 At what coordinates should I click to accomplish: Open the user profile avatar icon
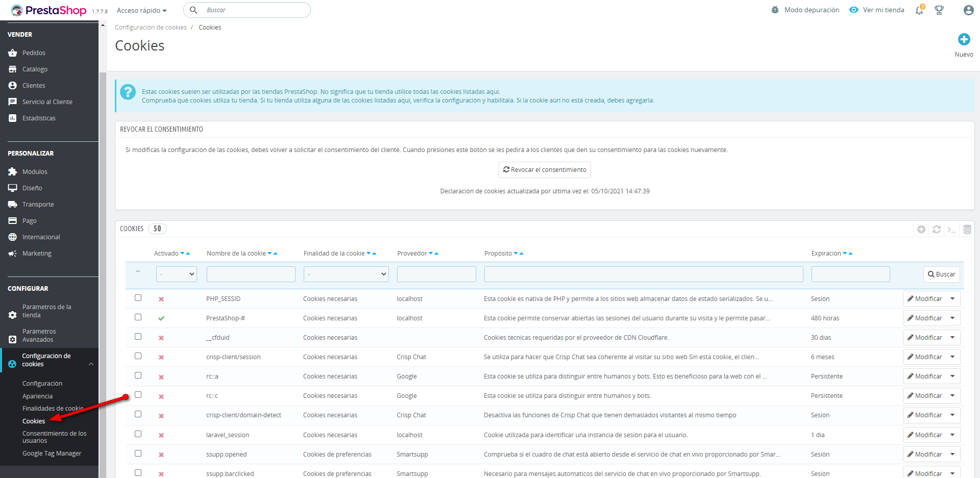[968, 10]
